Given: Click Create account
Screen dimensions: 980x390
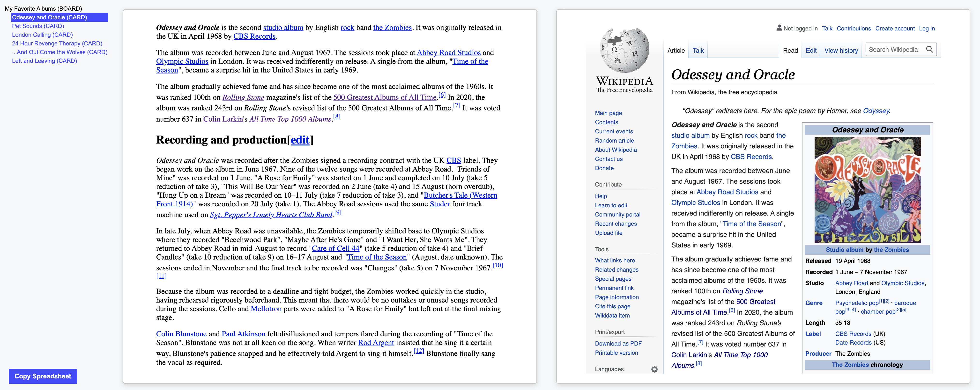Looking at the screenshot, I should click(x=894, y=29).
